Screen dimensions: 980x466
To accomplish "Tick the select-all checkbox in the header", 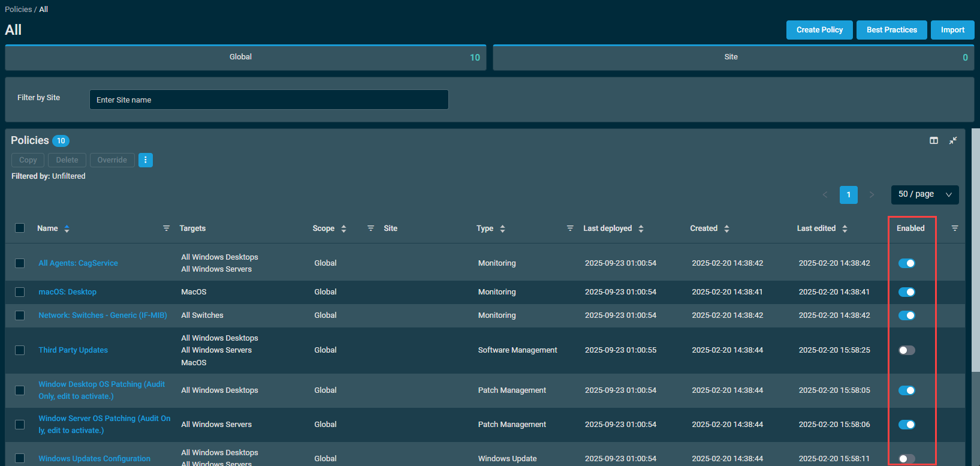I will (20, 228).
